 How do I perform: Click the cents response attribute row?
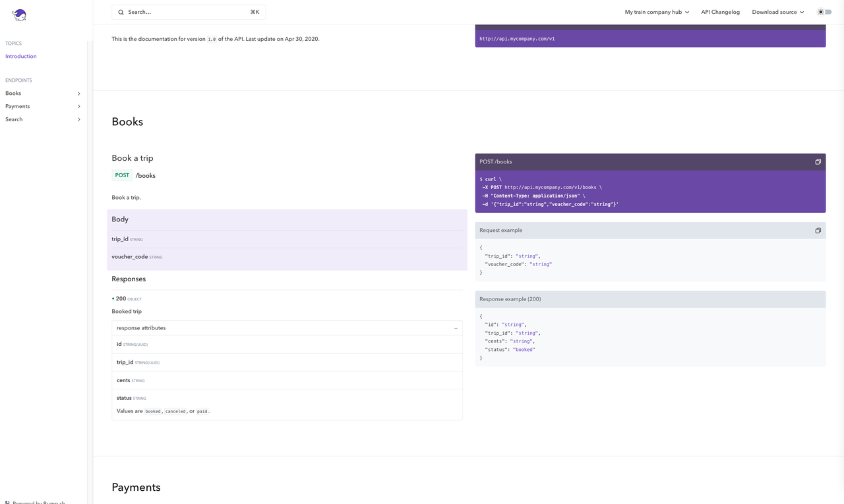[x=287, y=380]
